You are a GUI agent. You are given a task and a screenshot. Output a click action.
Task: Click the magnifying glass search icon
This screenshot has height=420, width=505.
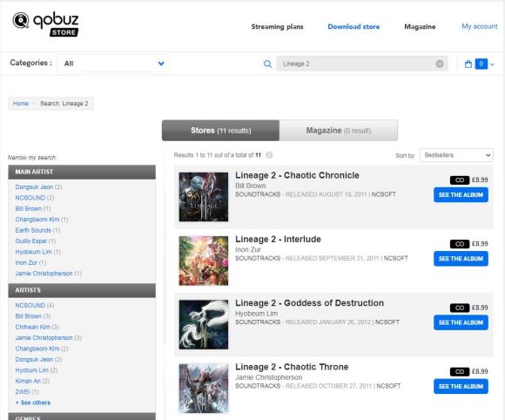pyautogui.click(x=267, y=64)
